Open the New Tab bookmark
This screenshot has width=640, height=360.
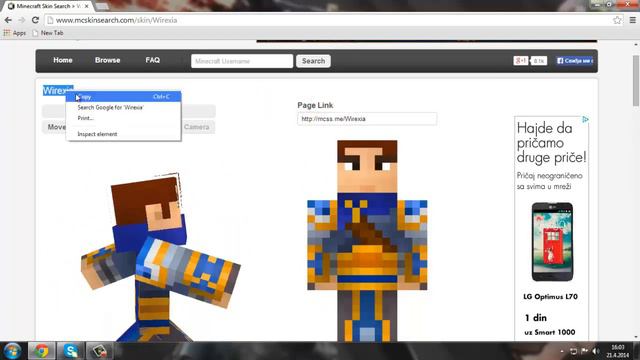[48, 33]
